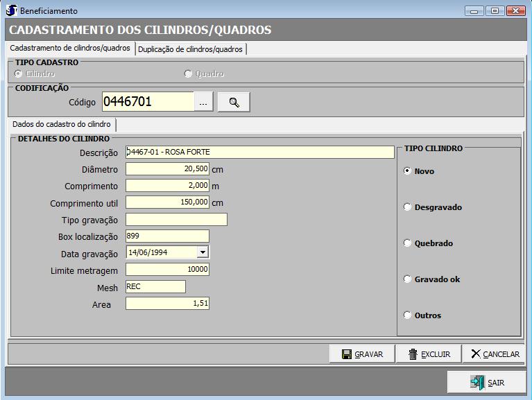Focus the Limite metragem input
The width and height of the screenshot is (532, 400).
point(167,269)
